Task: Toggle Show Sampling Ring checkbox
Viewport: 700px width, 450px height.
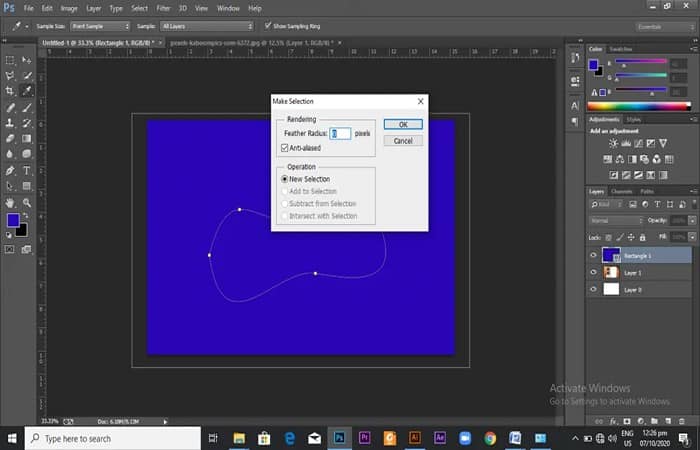Action: (x=267, y=25)
